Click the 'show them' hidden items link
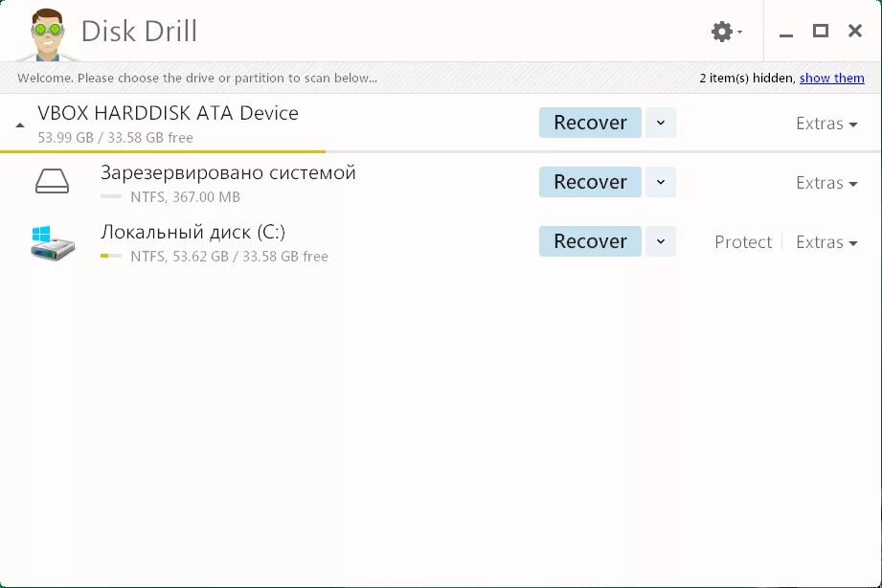Screen dimensions: 882x588 coord(832,79)
